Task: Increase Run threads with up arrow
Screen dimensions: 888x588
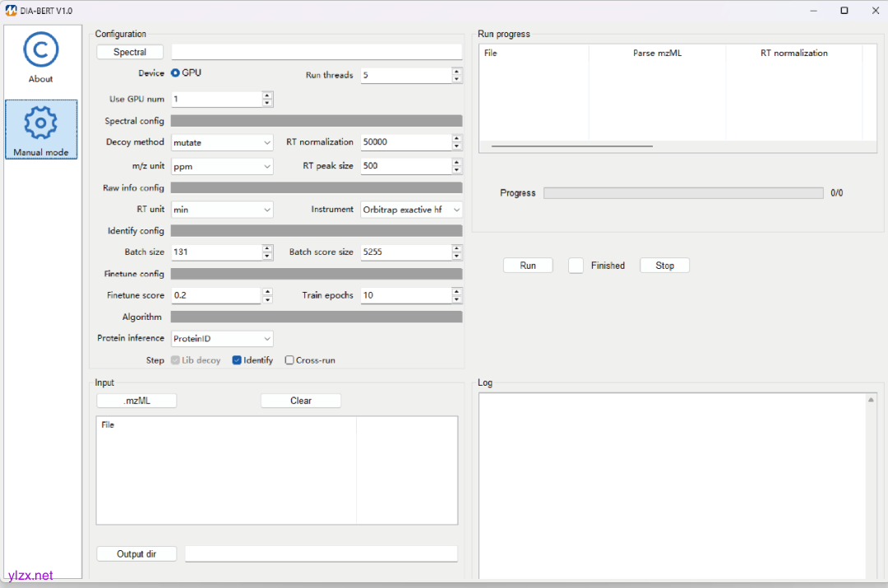Action: [456, 71]
